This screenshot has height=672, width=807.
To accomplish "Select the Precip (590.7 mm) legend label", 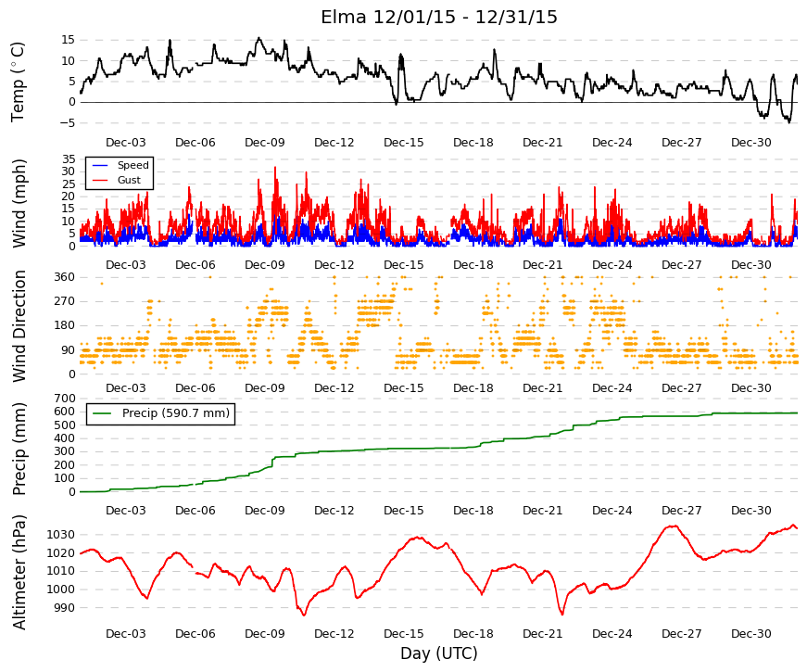I will coord(176,413).
